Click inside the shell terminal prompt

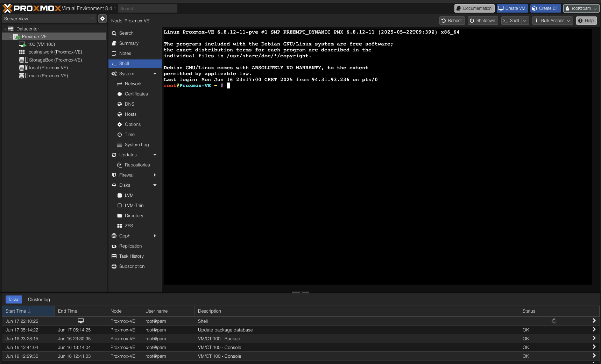click(x=228, y=86)
